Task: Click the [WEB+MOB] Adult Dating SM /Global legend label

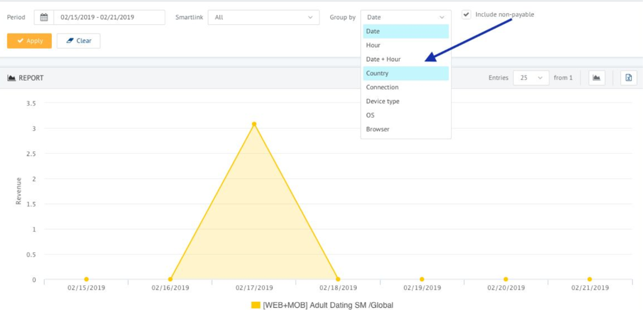Action: pyautogui.click(x=328, y=305)
